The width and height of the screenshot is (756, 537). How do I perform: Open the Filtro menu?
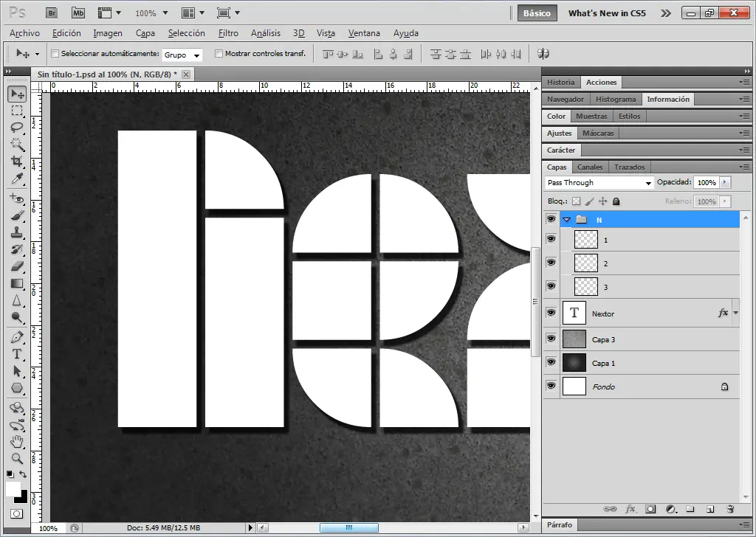tap(228, 33)
